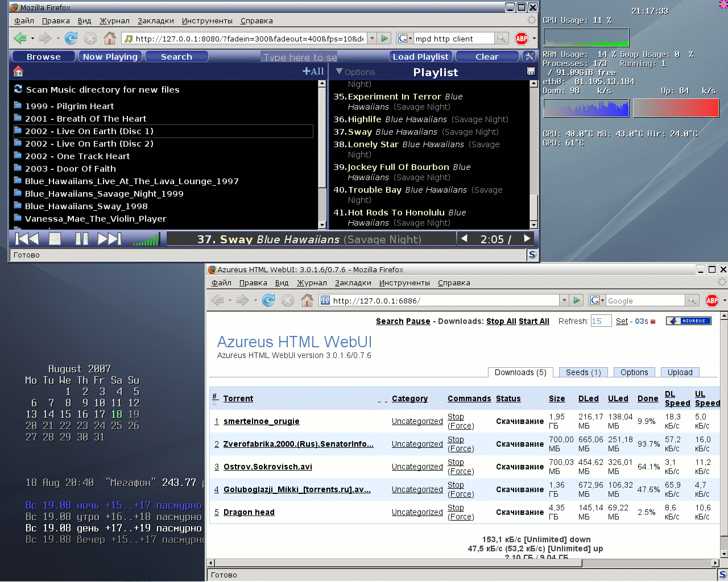Click Adblock Plus icon in Azureus Firefox window
The width and height of the screenshot is (728, 582).
(x=712, y=300)
